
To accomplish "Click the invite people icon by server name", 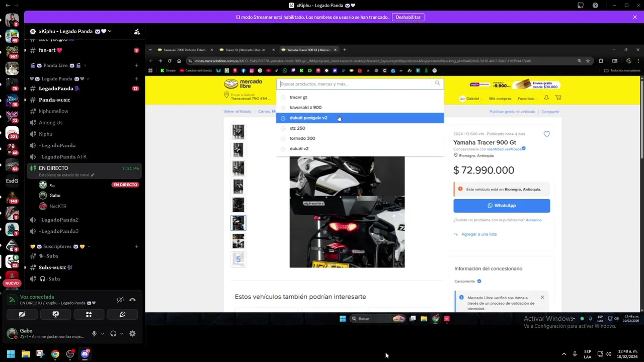I will (136, 31).
